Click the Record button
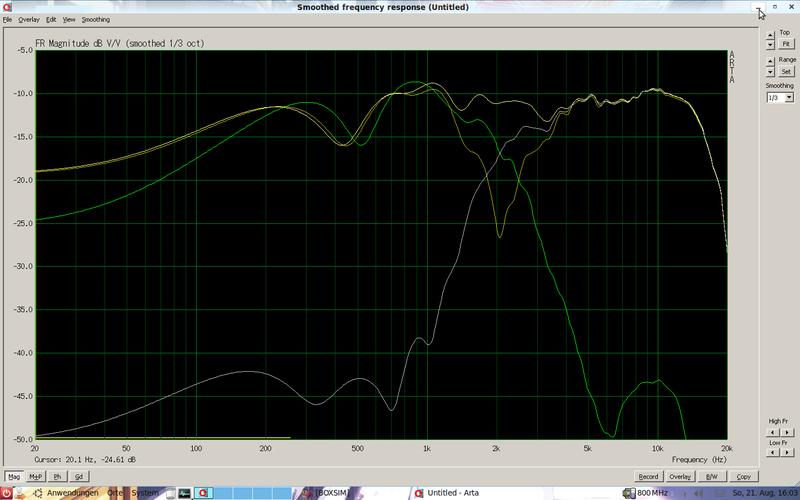 (x=648, y=477)
